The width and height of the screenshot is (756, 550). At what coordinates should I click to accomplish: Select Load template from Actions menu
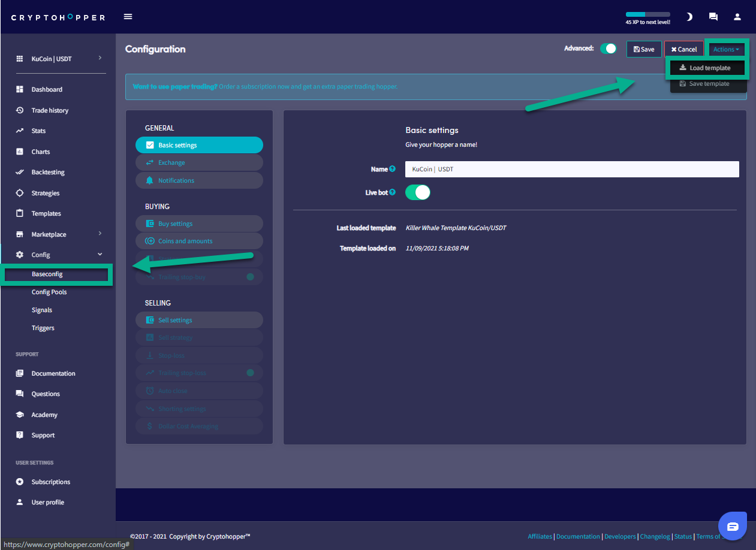pyautogui.click(x=707, y=68)
